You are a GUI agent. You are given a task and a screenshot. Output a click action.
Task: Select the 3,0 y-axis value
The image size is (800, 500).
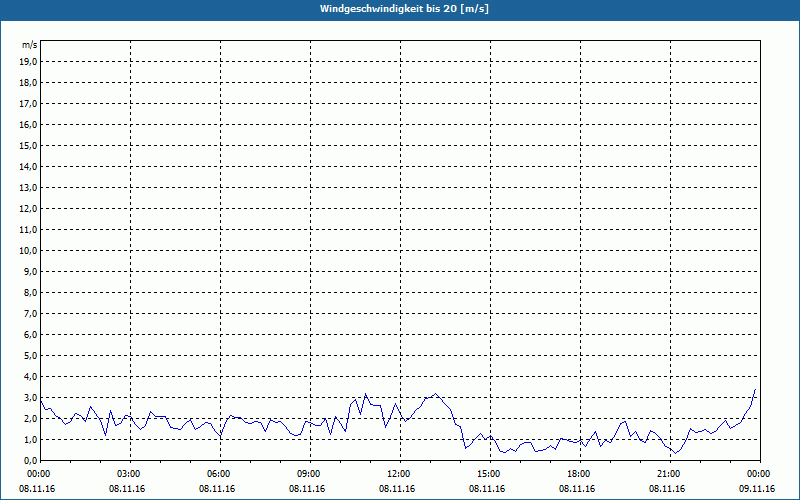[x=30, y=397]
